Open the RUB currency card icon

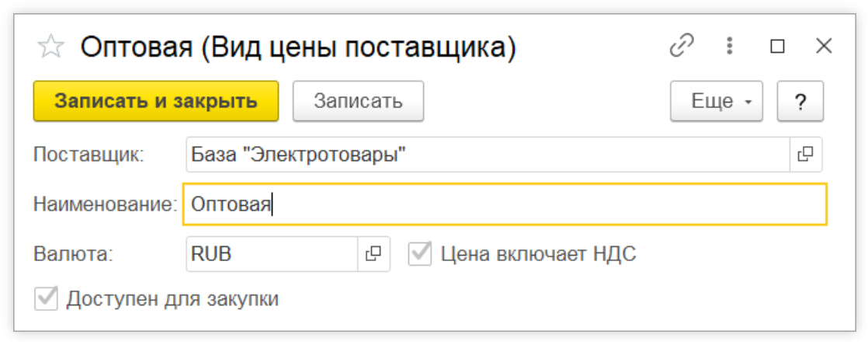pos(373,254)
